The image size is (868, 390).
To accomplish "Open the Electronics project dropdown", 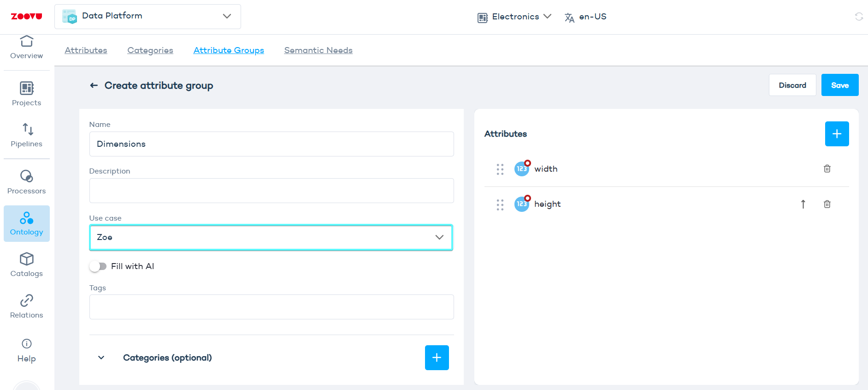I will coord(514,17).
